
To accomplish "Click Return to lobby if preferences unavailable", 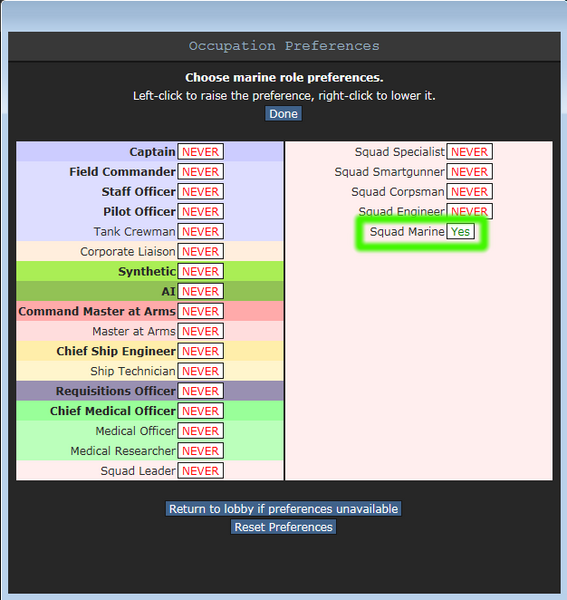I will (284, 509).
